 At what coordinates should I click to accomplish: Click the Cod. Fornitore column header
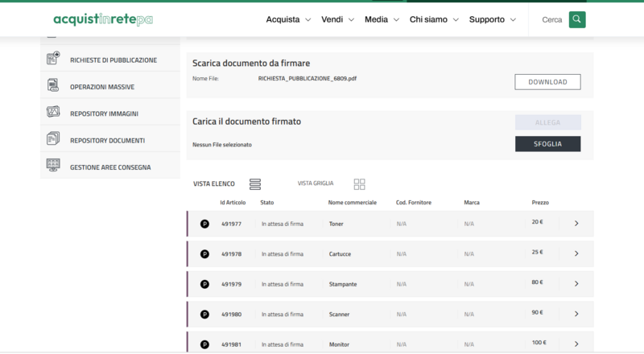[x=414, y=203]
